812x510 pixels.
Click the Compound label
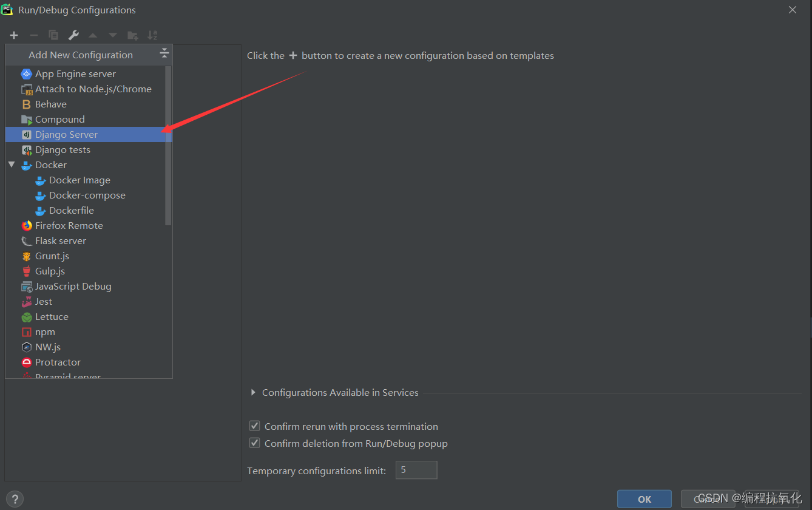[60, 120]
